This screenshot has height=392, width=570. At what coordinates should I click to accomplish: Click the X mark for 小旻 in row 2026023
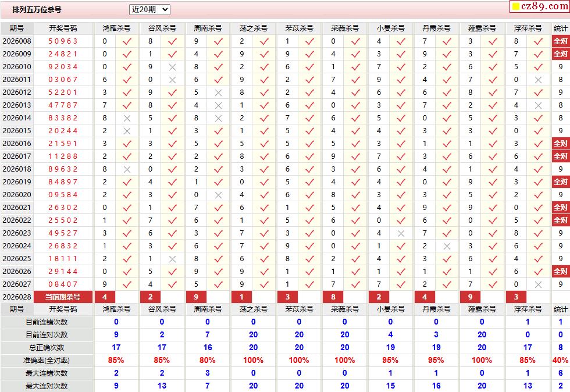click(x=401, y=233)
